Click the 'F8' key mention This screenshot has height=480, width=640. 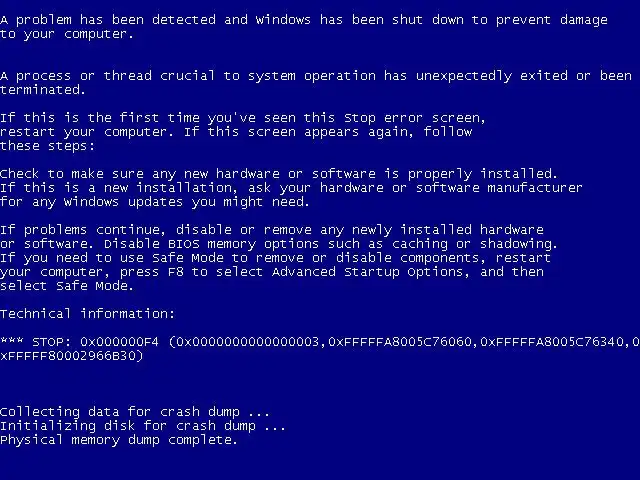point(176,271)
